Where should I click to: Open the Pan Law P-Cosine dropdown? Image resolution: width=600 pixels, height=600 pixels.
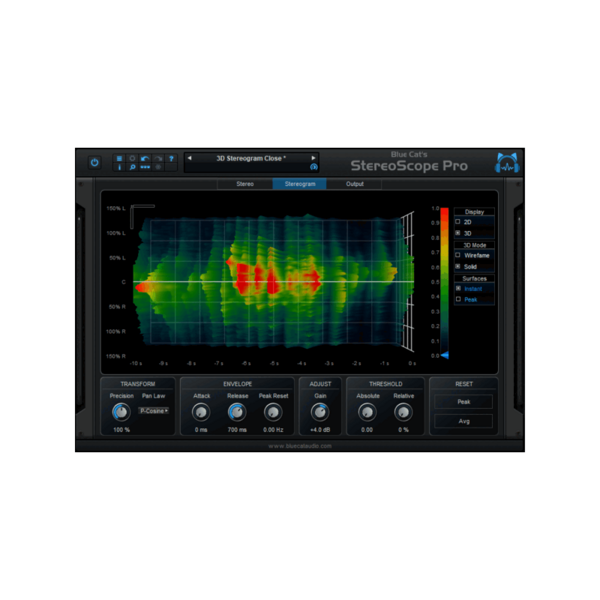pyautogui.click(x=153, y=411)
